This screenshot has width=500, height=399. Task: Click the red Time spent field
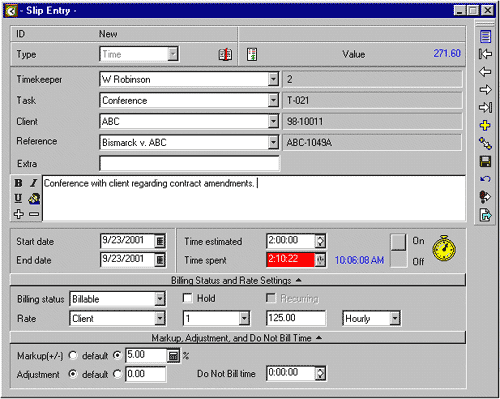pos(290,259)
